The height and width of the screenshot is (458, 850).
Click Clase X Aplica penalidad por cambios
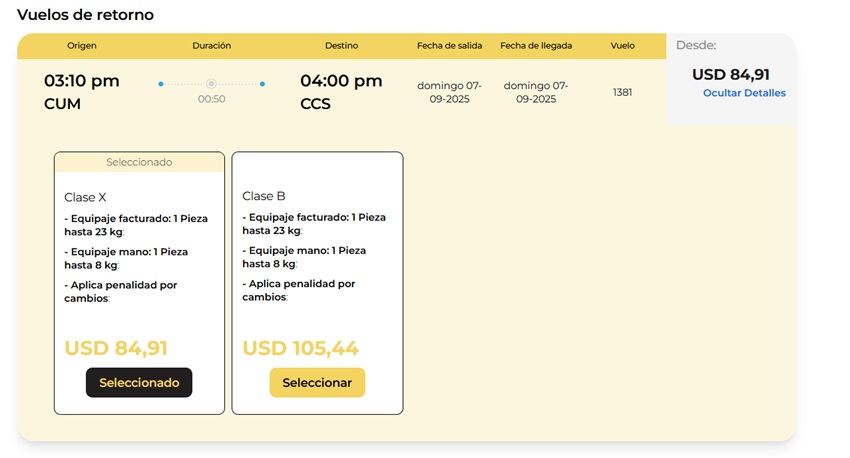[121, 292]
